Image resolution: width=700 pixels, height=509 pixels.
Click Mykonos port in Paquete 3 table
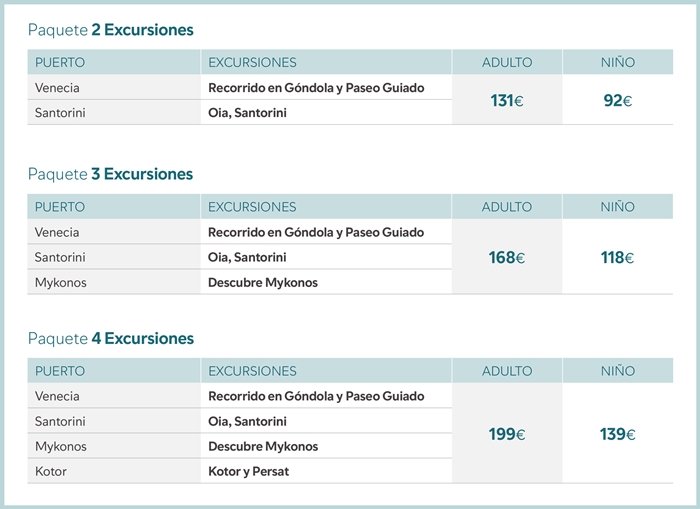(x=61, y=282)
